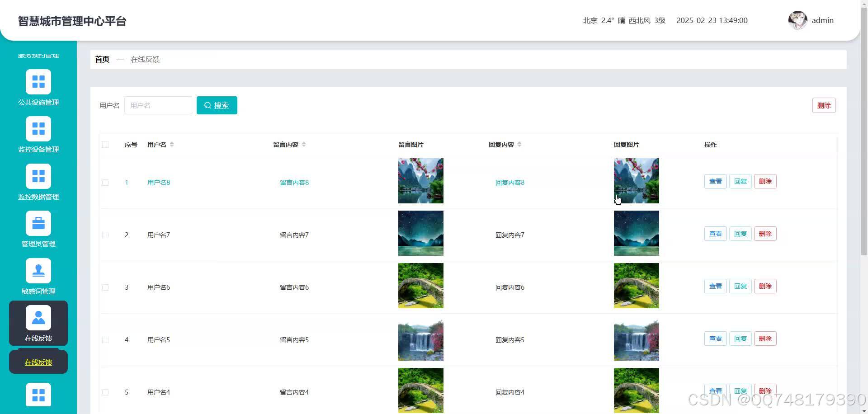Click the 智慧城市管理中心平台 title
This screenshot has width=868, height=414.
point(72,21)
